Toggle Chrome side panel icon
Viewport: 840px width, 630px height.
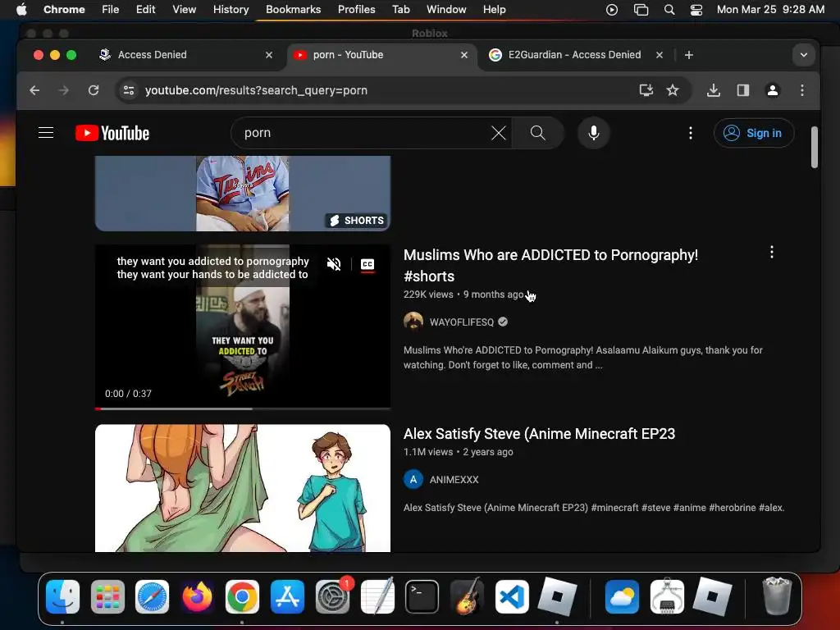point(743,90)
